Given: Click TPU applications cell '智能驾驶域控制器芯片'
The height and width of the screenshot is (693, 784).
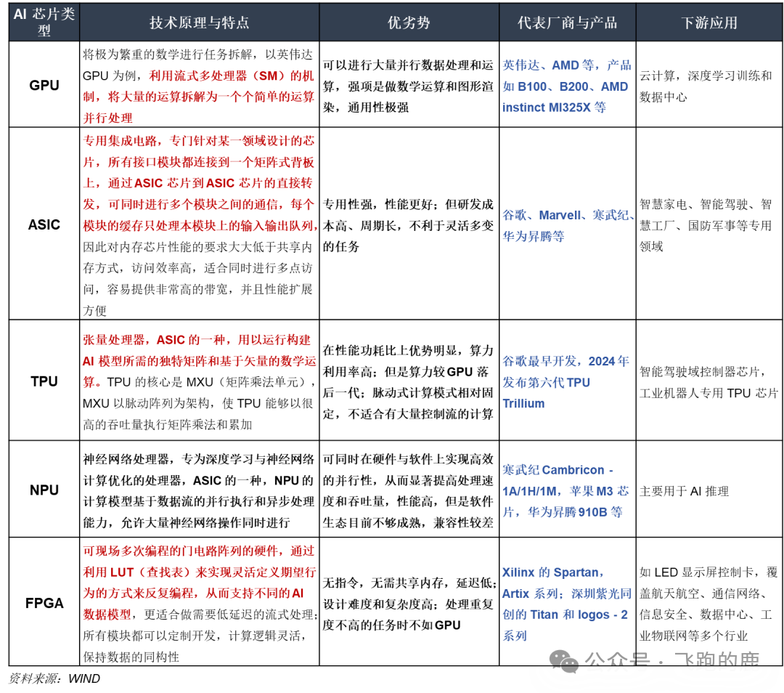Looking at the screenshot, I should (700, 371).
